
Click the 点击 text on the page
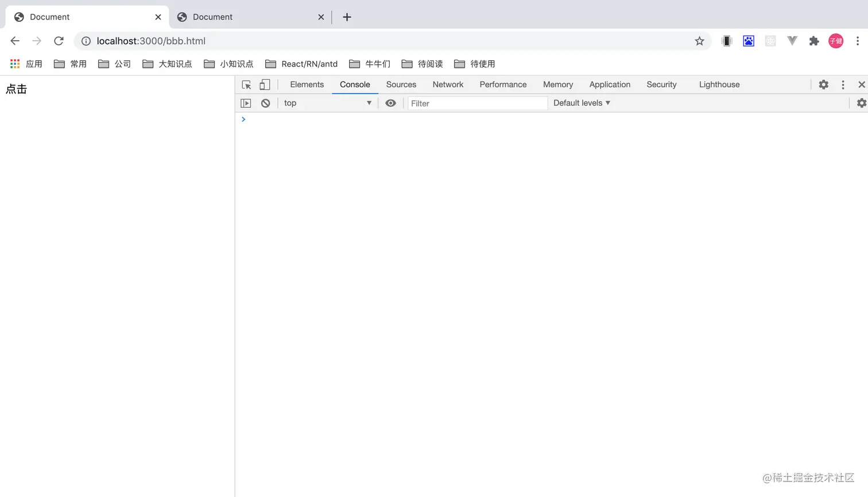[x=16, y=89]
